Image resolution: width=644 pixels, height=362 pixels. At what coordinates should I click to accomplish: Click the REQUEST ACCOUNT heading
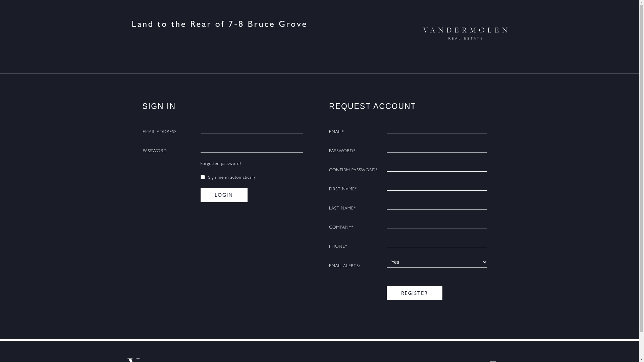(372, 106)
